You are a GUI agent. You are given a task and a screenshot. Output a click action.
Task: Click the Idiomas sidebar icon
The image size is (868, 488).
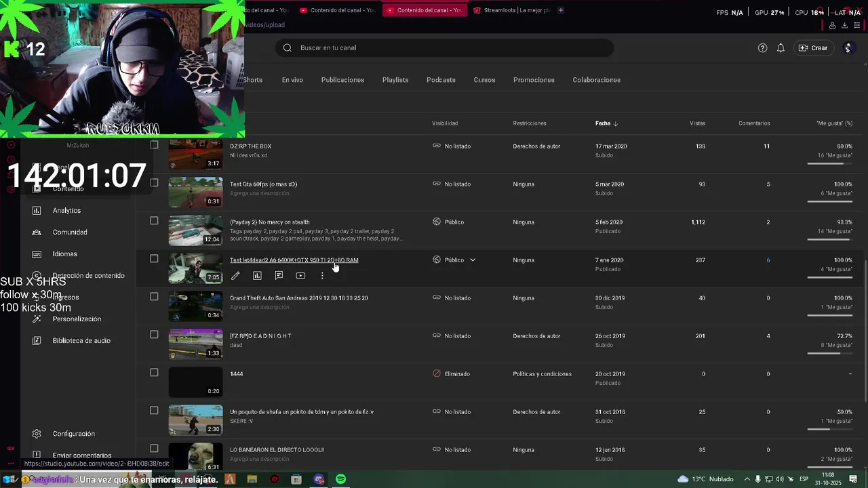tap(37, 254)
